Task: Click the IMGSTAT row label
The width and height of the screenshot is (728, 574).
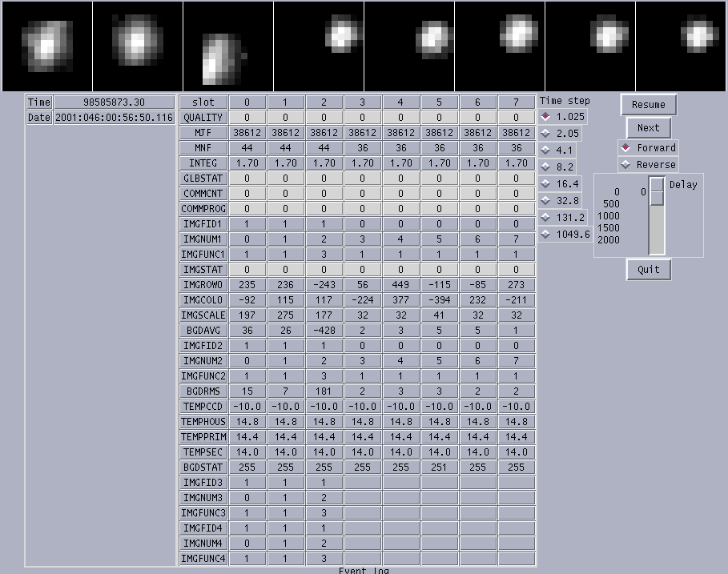Action: click(x=203, y=270)
